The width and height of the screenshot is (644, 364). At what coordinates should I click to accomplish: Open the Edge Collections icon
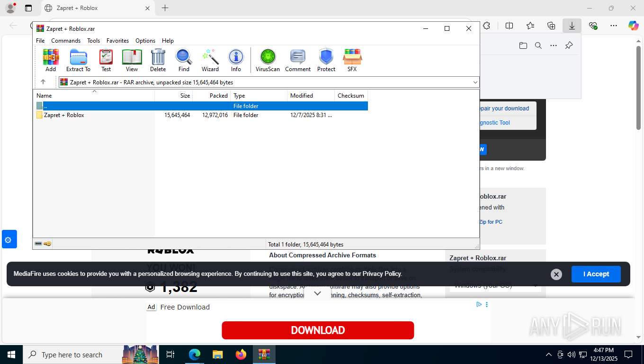[551, 26]
